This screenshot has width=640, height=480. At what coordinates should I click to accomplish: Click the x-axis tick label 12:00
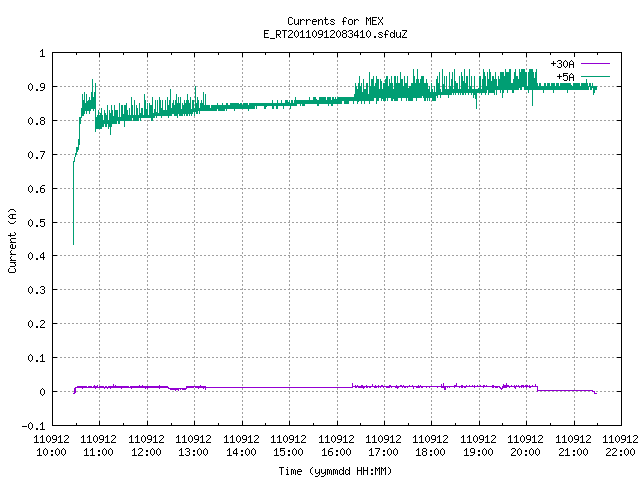[146, 452]
